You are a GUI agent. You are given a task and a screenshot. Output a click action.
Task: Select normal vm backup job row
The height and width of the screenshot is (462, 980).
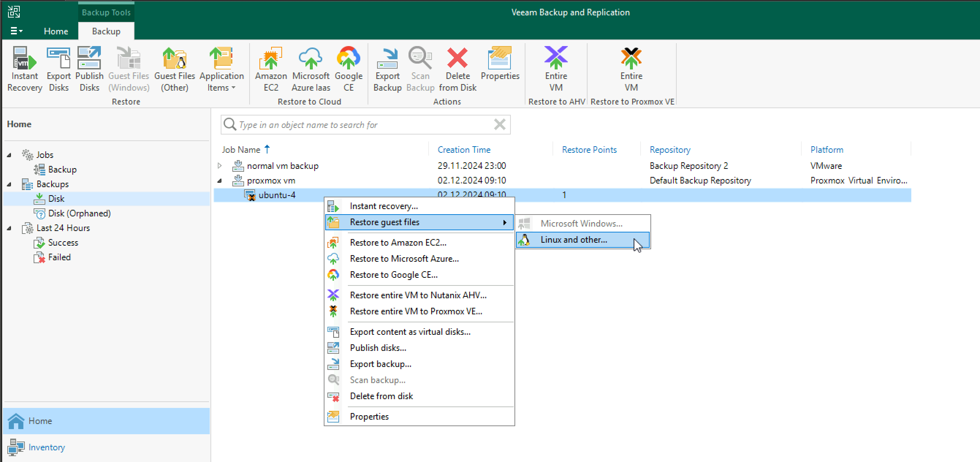pyautogui.click(x=562, y=166)
